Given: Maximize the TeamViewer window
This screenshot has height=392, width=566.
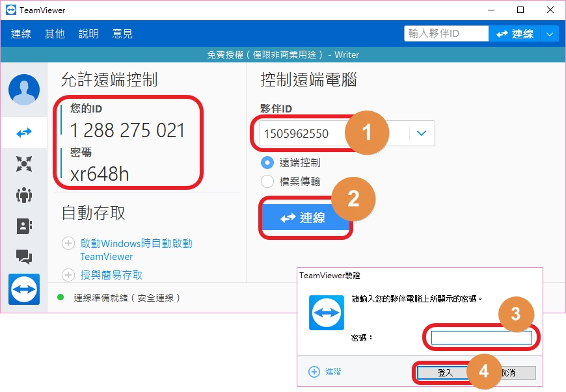Looking at the screenshot, I should (x=520, y=10).
